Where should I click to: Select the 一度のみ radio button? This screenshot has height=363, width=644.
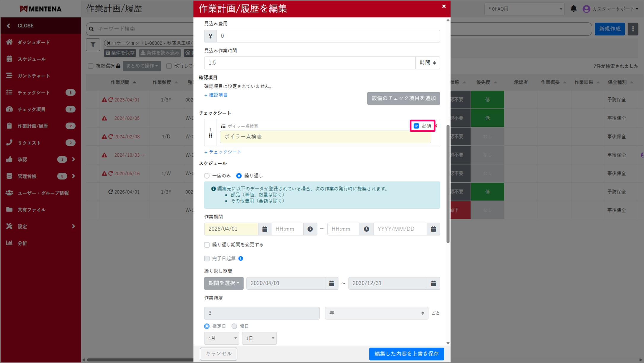point(207,176)
